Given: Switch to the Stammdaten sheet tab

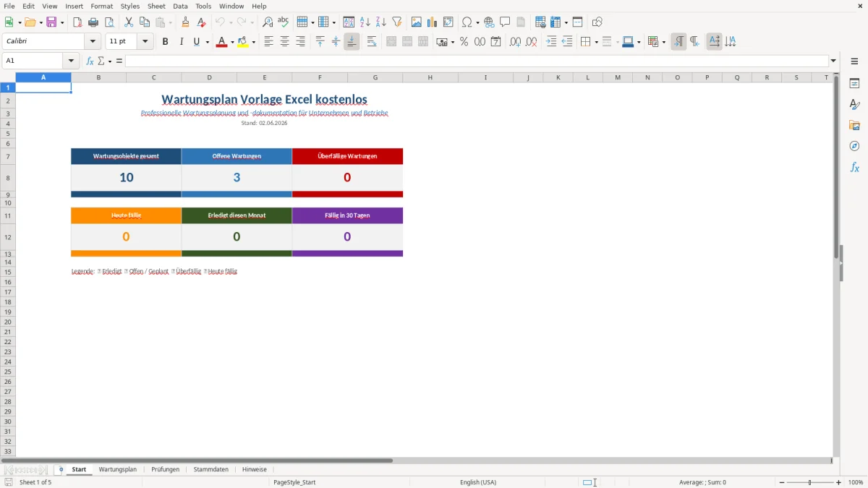Looking at the screenshot, I should pyautogui.click(x=211, y=470).
